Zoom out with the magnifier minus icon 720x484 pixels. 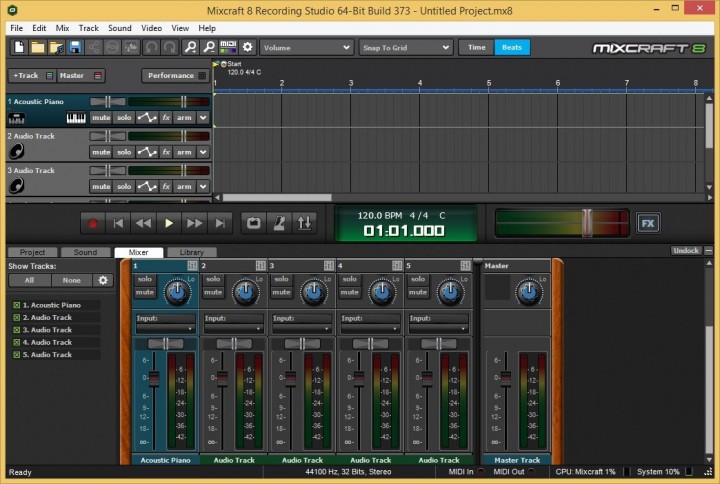[x=209, y=47]
